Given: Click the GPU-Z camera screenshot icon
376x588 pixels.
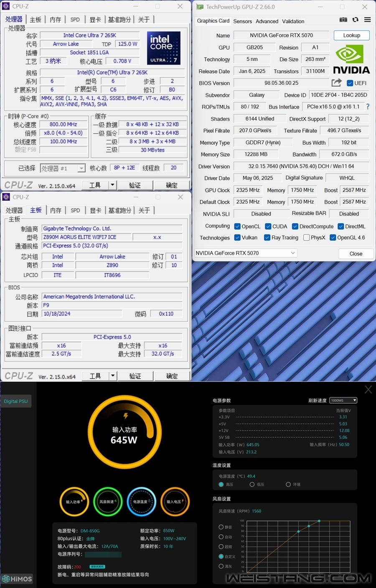Looking at the screenshot, I should pyautogui.click(x=343, y=20).
